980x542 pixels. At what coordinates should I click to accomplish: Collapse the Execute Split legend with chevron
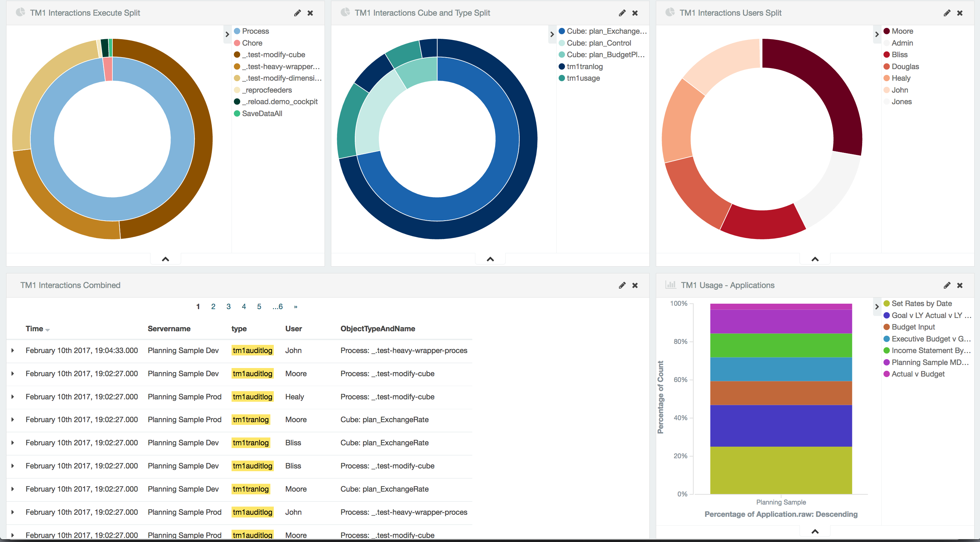pyautogui.click(x=227, y=34)
